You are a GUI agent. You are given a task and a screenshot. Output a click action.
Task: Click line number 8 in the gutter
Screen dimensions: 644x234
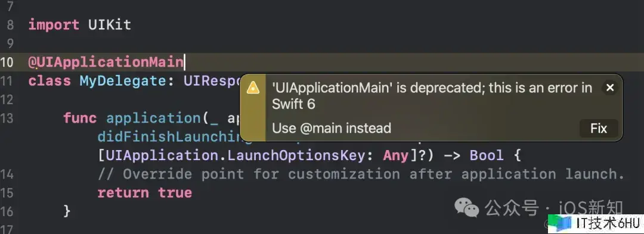tap(10, 25)
